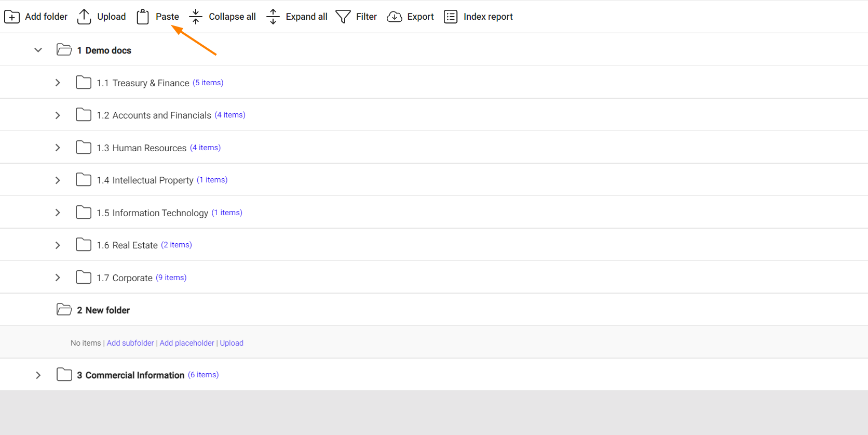Select the 3 Commercial Information folder name
The height and width of the screenshot is (435, 868).
pyautogui.click(x=131, y=375)
